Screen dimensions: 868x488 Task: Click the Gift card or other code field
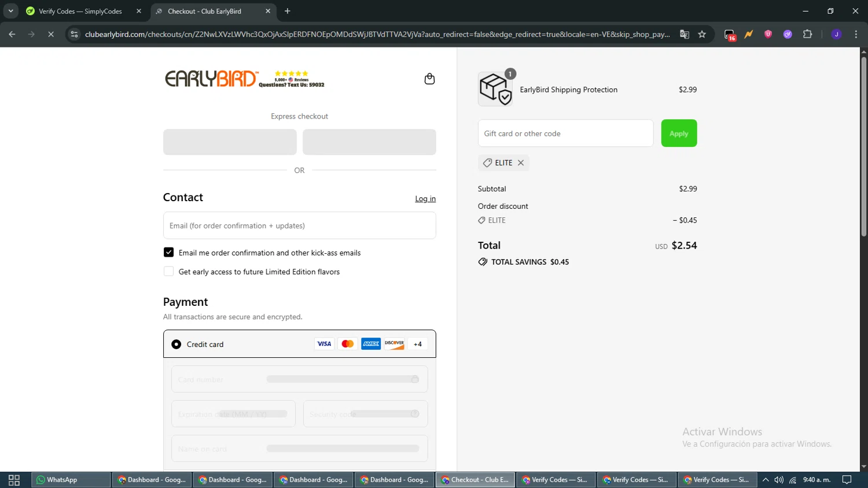565,134
